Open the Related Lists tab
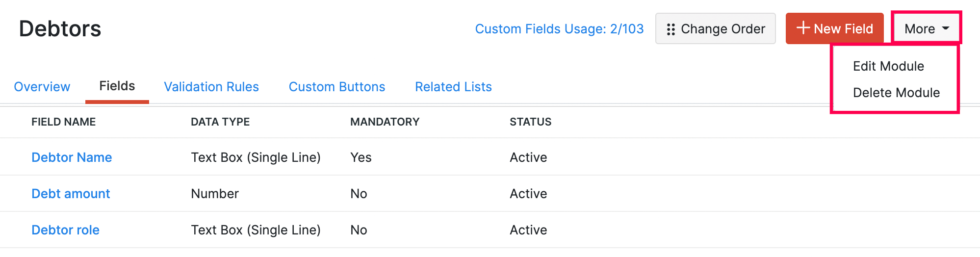 (x=453, y=87)
